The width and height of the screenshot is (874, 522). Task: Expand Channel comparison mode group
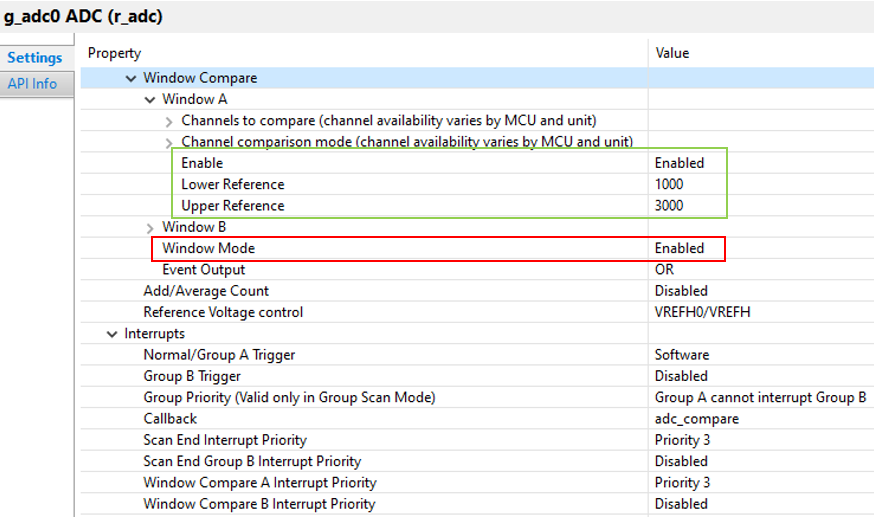click(169, 143)
